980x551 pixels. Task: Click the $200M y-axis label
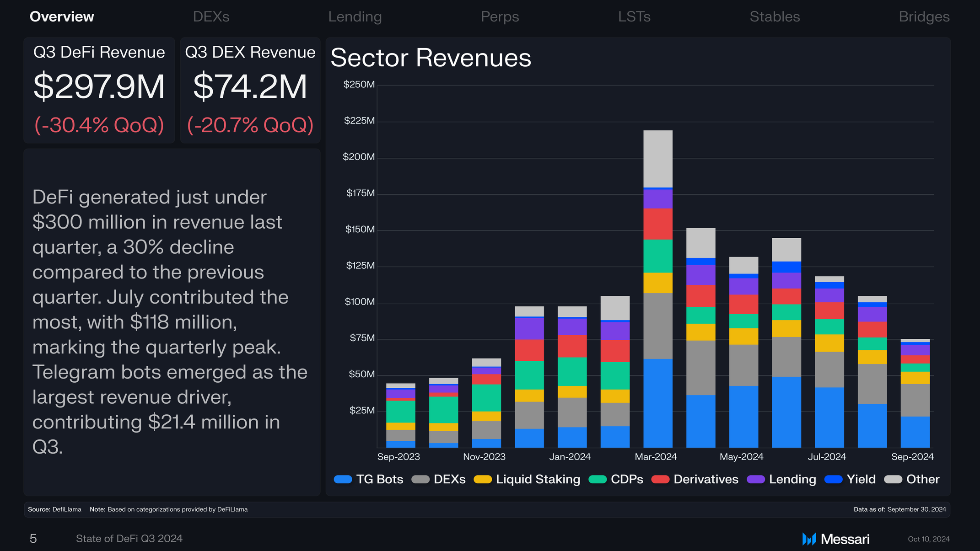coord(359,157)
